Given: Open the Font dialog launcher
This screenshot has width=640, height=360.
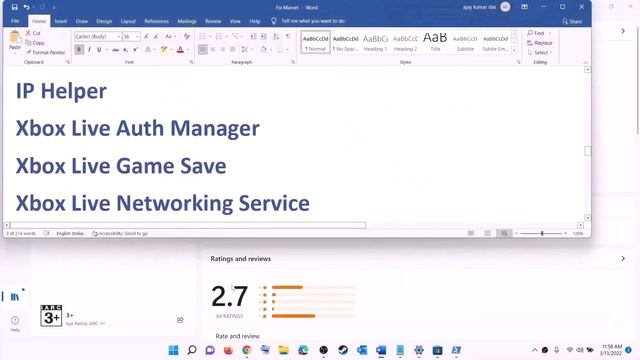Looking at the screenshot, I should pyautogui.click(x=191, y=62).
